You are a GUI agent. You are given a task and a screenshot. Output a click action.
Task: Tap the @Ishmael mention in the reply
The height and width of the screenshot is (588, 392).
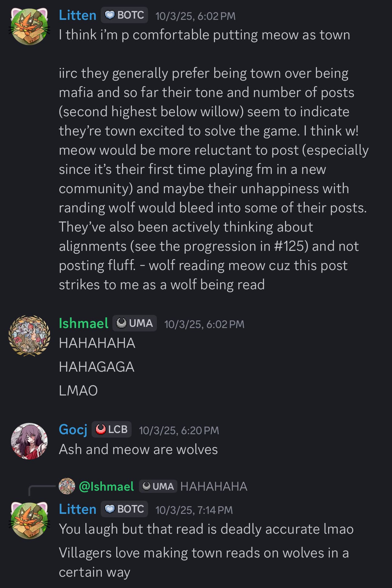[x=106, y=486]
